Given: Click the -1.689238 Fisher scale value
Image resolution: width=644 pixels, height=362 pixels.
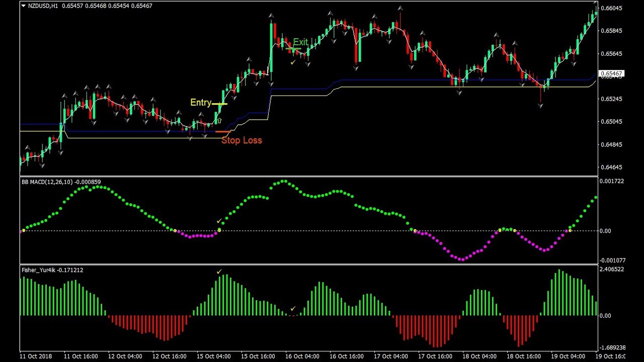Looking at the screenshot, I should click(614, 347).
